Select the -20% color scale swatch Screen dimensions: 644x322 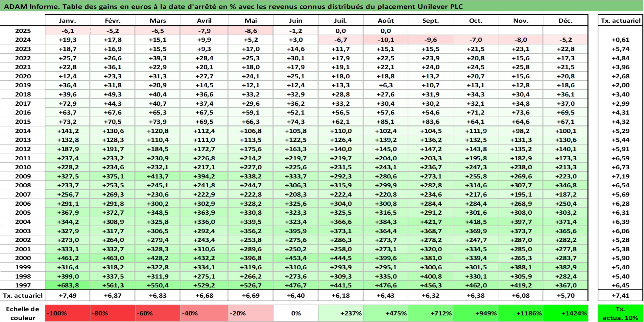coord(251,313)
